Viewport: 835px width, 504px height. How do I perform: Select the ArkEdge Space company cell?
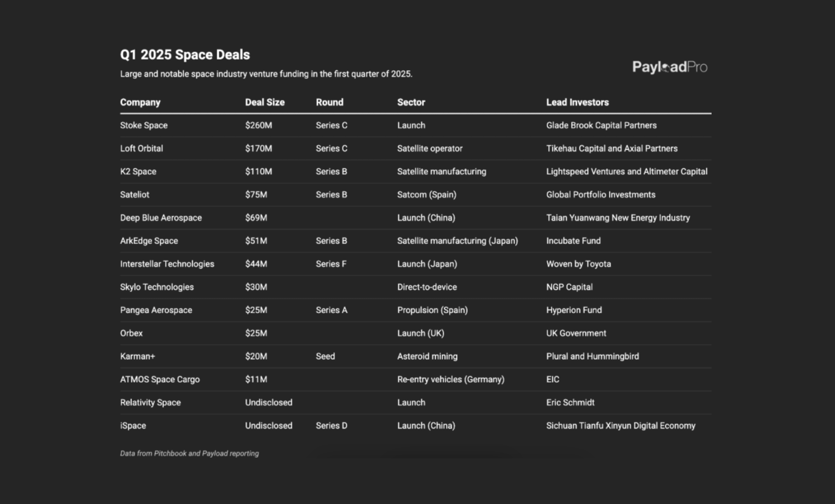(149, 241)
